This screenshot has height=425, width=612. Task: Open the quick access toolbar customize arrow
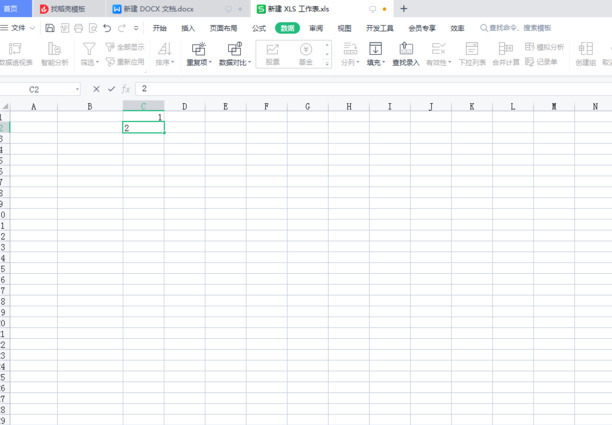click(136, 28)
